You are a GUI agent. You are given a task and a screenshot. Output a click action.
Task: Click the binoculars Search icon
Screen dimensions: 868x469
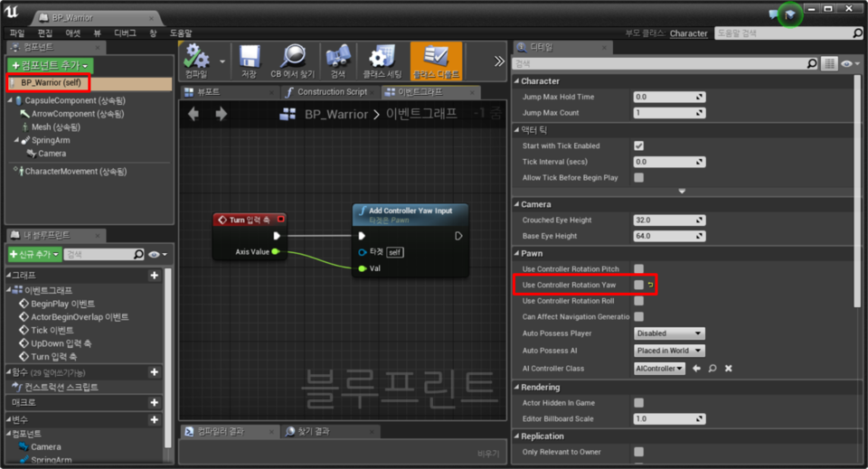click(x=337, y=56)
